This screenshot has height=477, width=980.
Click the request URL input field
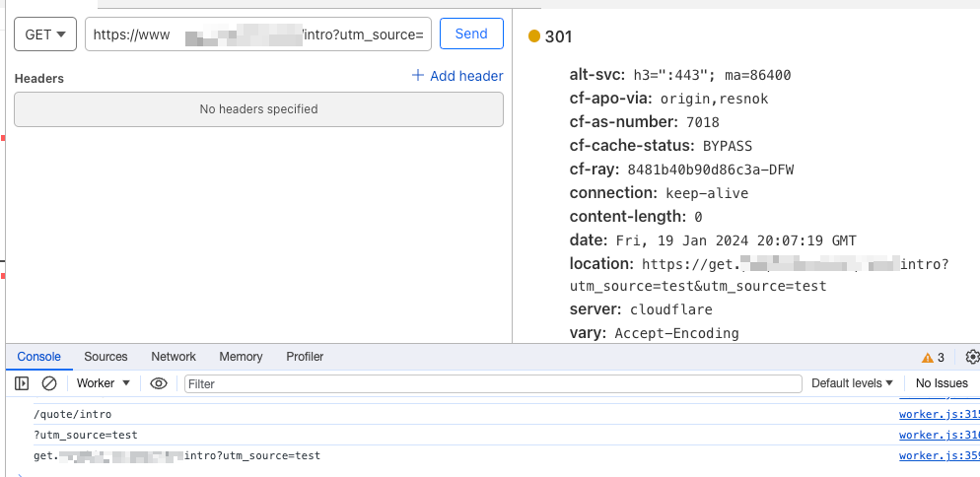coord(258,35)
